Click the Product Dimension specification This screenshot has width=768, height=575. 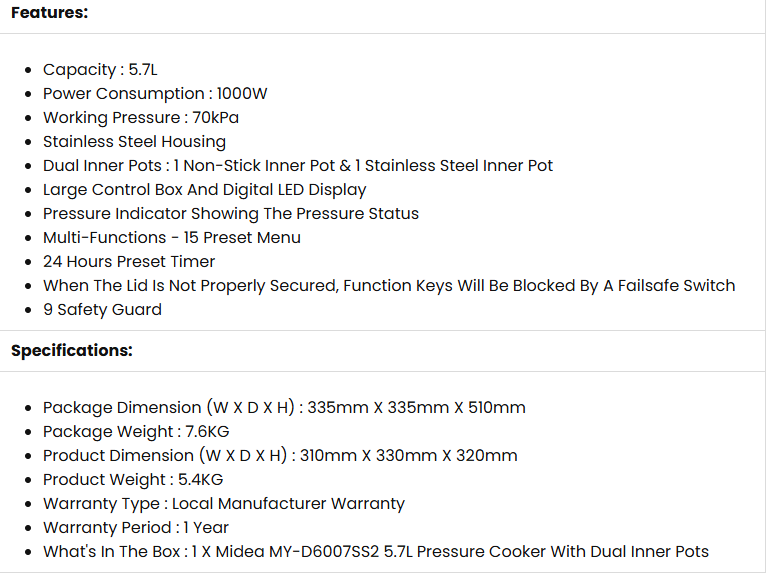pos(280,455)
